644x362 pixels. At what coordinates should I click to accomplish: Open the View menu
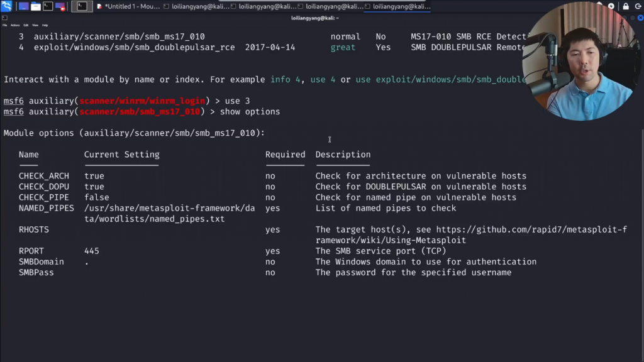tap(35, 25)
